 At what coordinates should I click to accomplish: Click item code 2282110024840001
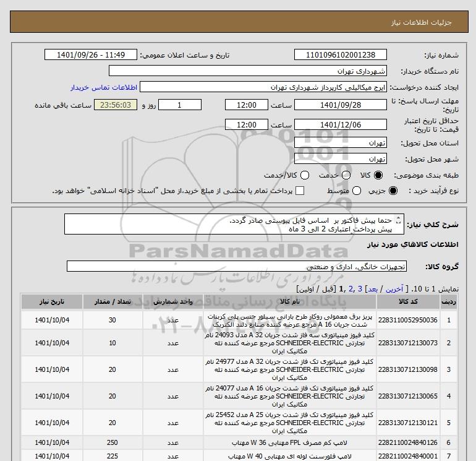coord(408,456)
